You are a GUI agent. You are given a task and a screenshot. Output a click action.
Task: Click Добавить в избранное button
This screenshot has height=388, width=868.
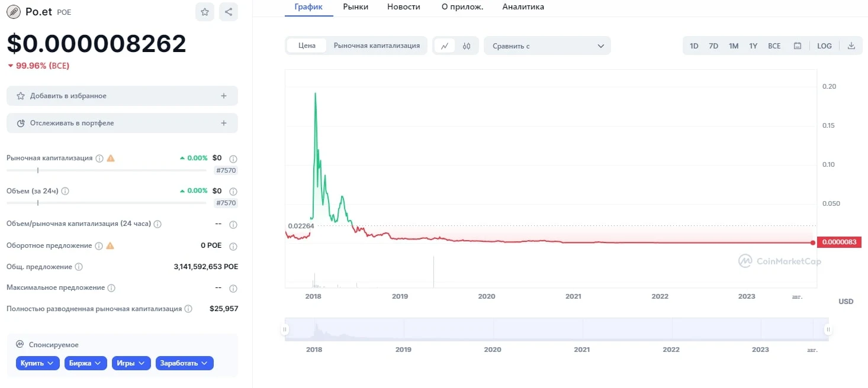[122, 96]
